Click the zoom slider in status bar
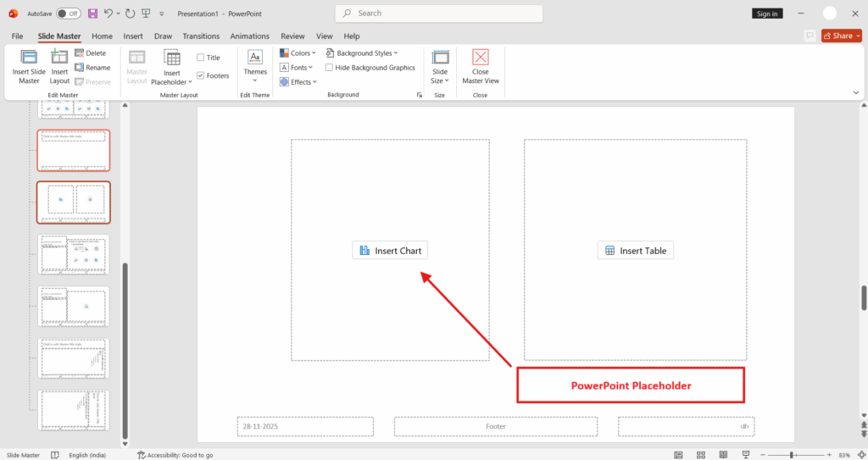868x460 pixels. [x=791, y=455]
